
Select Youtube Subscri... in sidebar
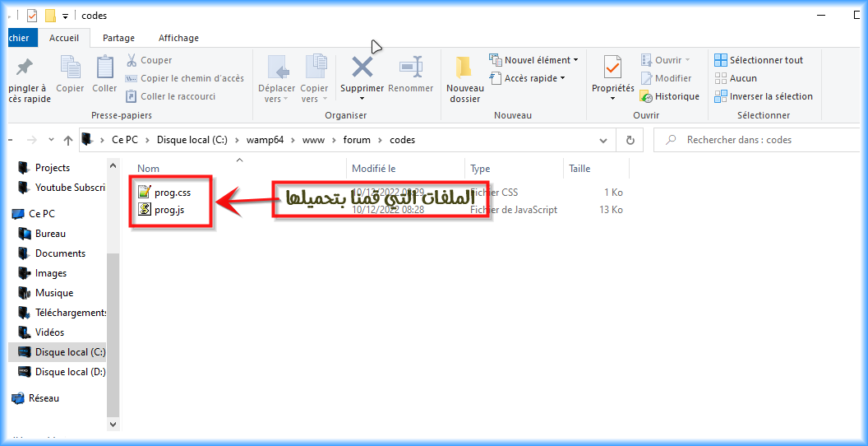click(x=62, y=188)
